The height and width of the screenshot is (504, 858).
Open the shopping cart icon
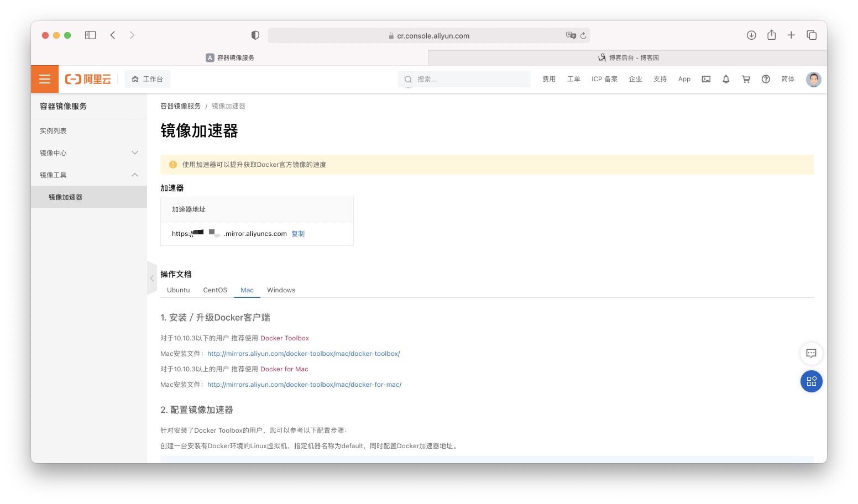coord(746,79)
